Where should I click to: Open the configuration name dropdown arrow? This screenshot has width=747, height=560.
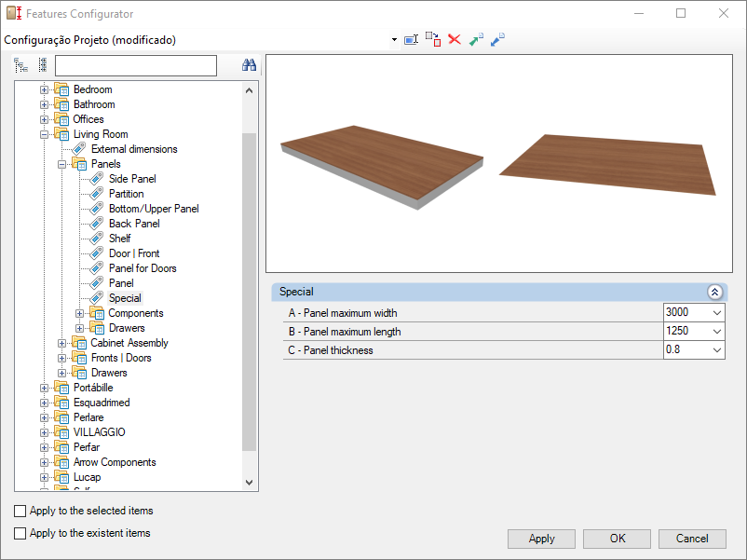[x=395, y=39]
